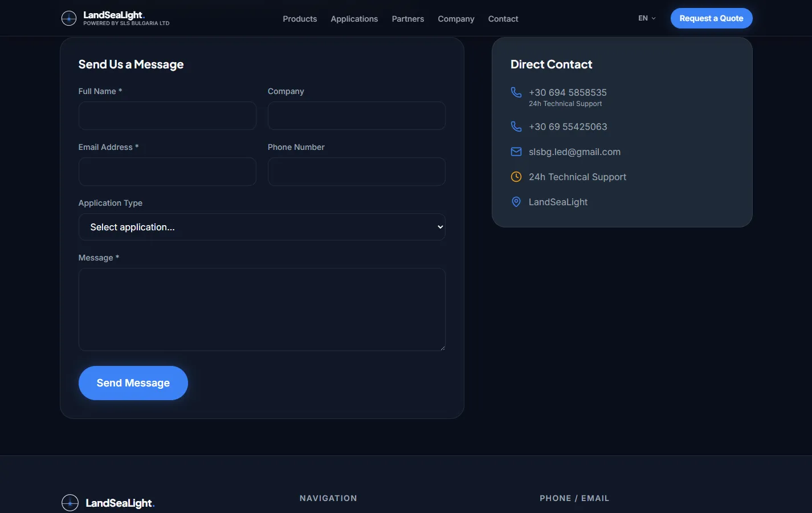Click the 24h Technical Support text row
The image size is (812, 513).
pyautogui.click(x=577, y=177)
